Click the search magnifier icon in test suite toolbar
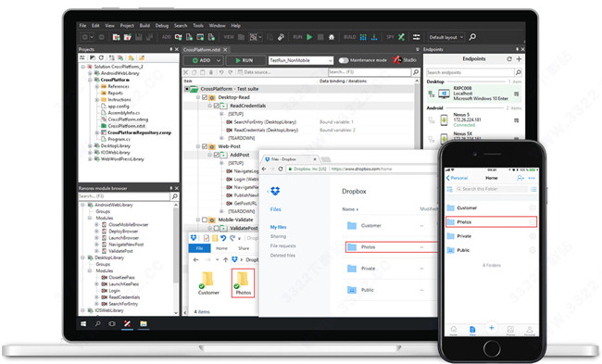 tap(416, 72)
